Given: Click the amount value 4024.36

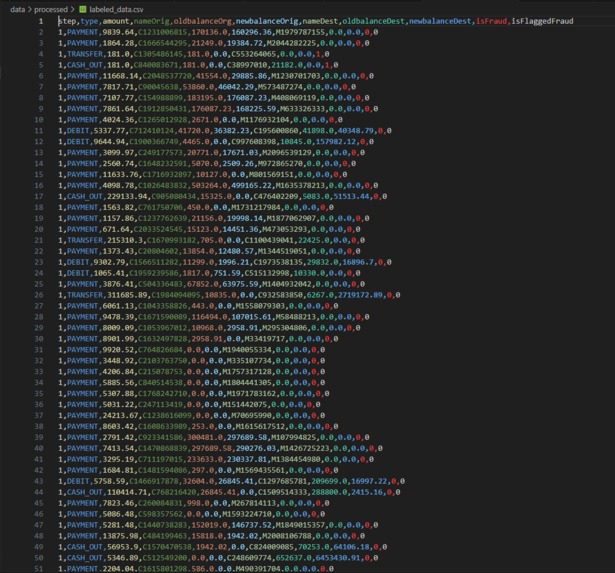Looking at the screenshot, I should 118,120.
